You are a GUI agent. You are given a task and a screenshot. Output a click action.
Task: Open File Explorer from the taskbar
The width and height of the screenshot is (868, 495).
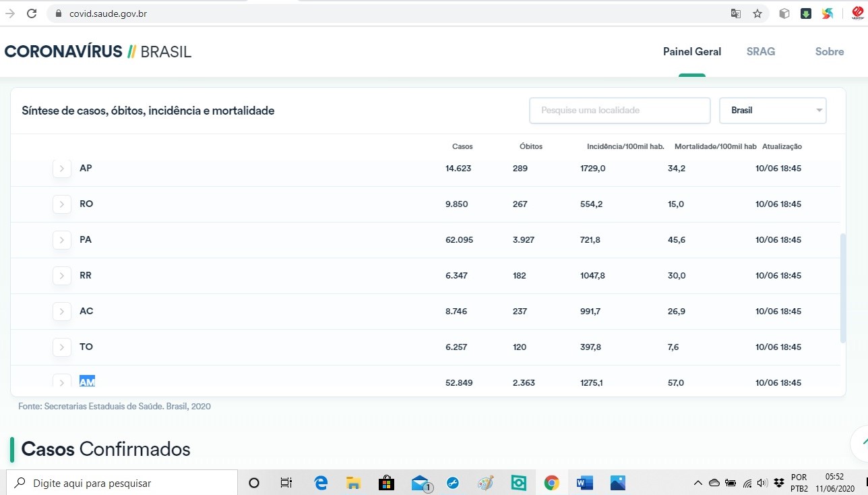[x=353, y=483]
